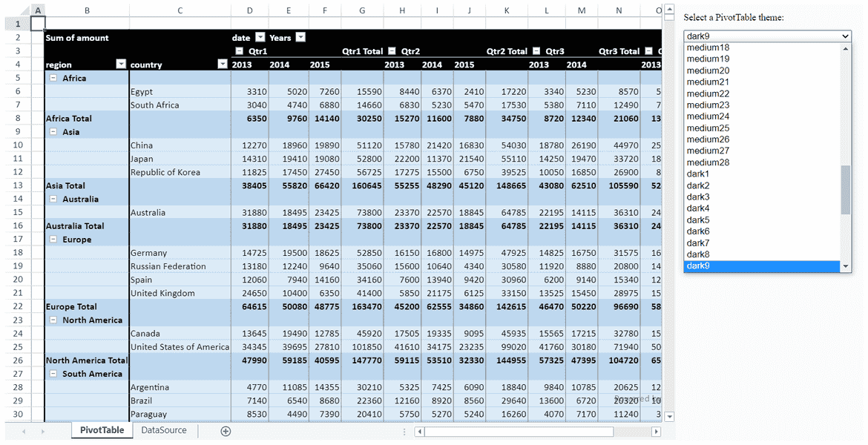This screenshot has height=445, width=868.
Task: Open the region field filter dropdown
Action: 122,64
